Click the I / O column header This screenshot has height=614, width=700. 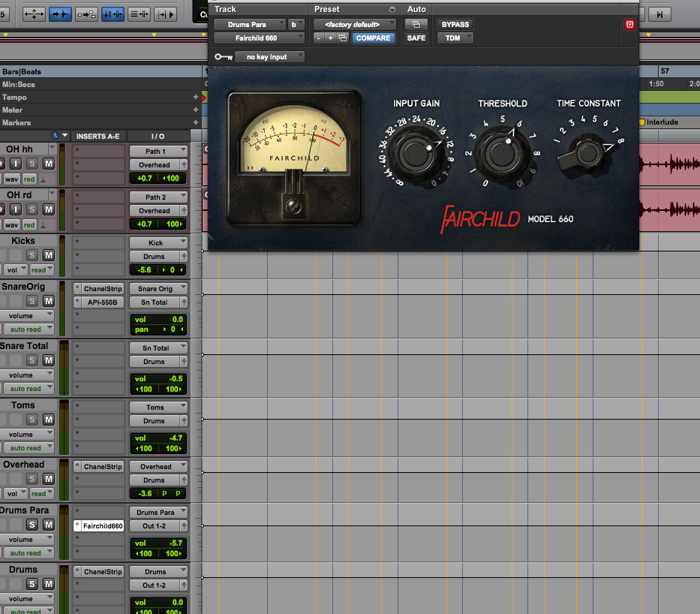(158, 136)
